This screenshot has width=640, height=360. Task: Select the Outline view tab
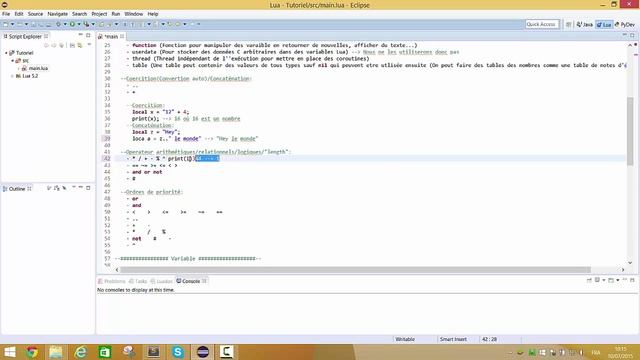tap(17, 189)
